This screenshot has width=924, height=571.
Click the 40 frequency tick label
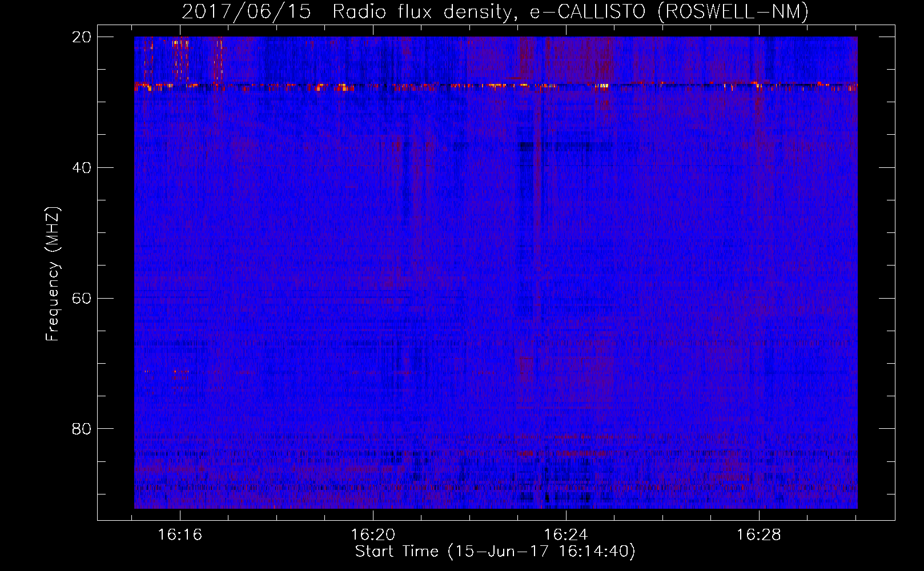(82, 168)
